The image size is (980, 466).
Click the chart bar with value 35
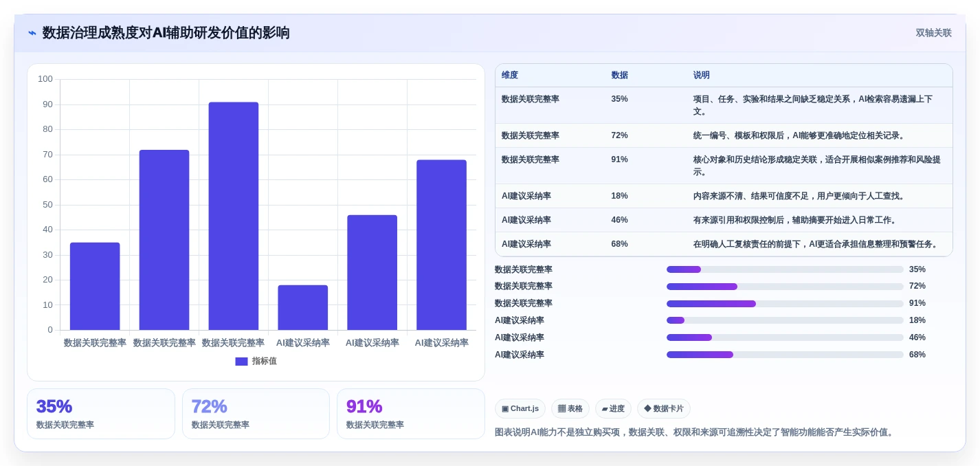coord(95,286)
